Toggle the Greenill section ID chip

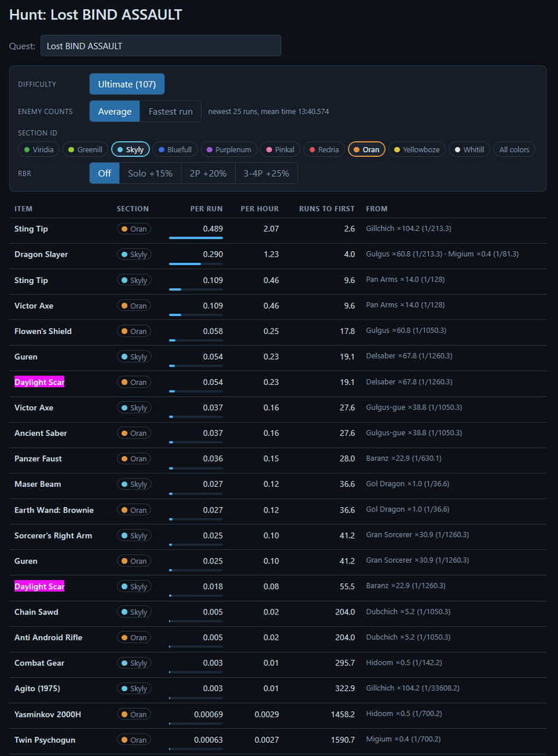coord(85,149)
